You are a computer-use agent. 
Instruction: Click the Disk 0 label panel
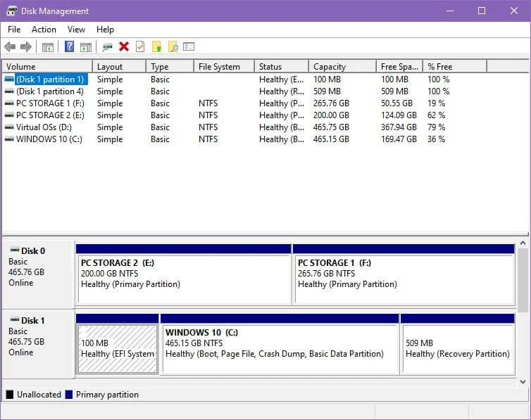(38, 272)
